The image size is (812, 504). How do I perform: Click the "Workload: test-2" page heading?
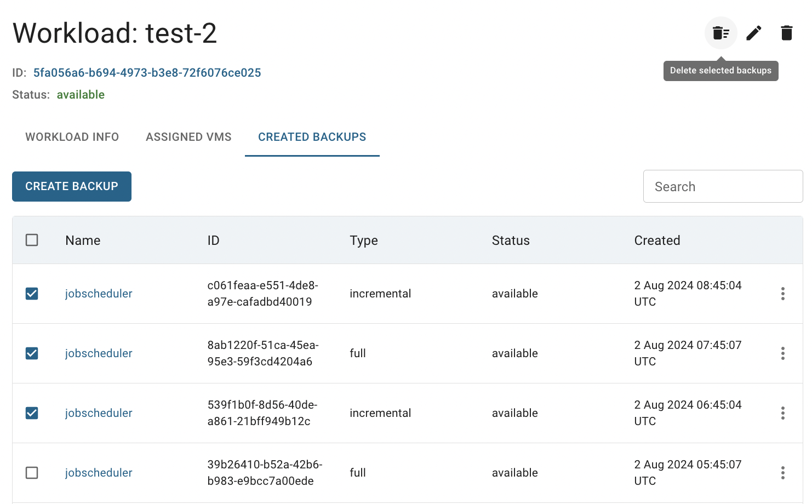click(115, 33)
